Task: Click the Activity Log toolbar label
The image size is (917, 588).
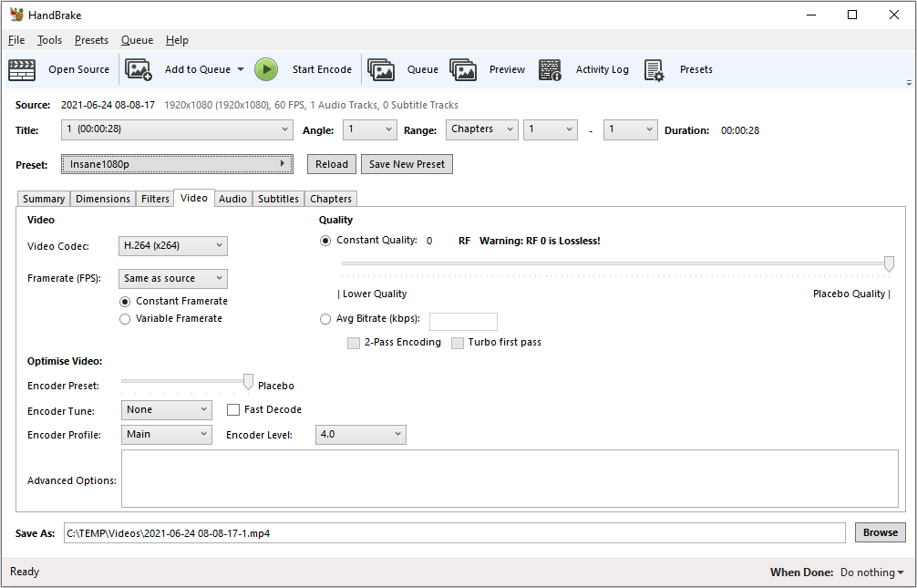Action: 603,69
